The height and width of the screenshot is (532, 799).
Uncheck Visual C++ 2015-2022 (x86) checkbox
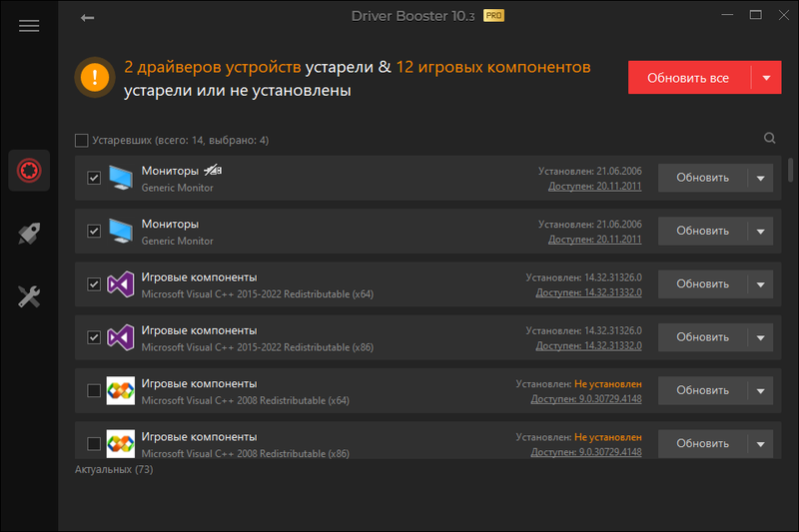point(94,337)
